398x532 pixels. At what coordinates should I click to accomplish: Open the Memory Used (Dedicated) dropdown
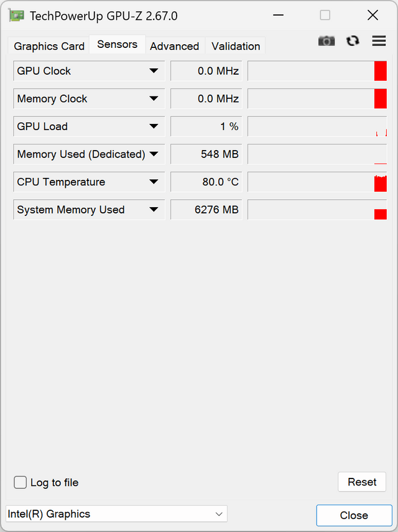pos(154,154)
